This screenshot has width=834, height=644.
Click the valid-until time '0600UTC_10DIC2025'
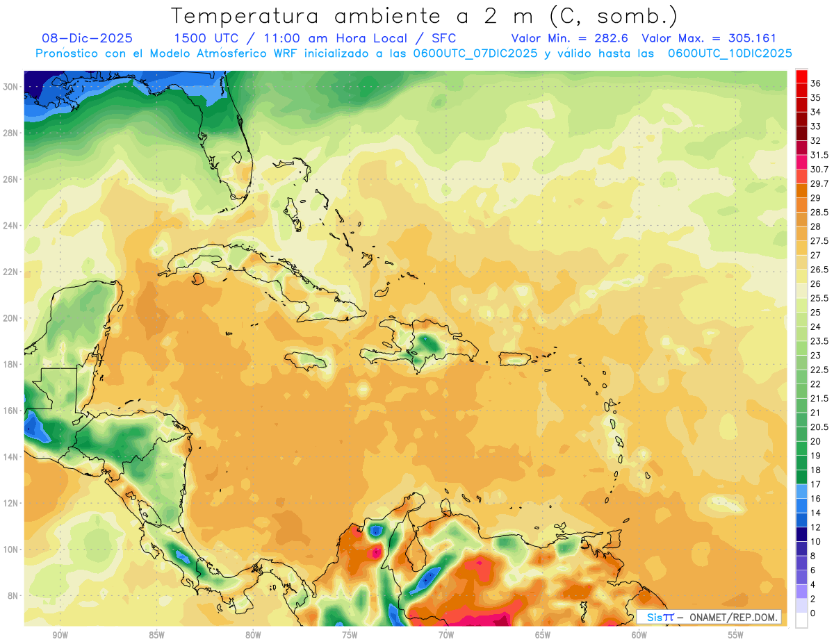coord(730,53)
